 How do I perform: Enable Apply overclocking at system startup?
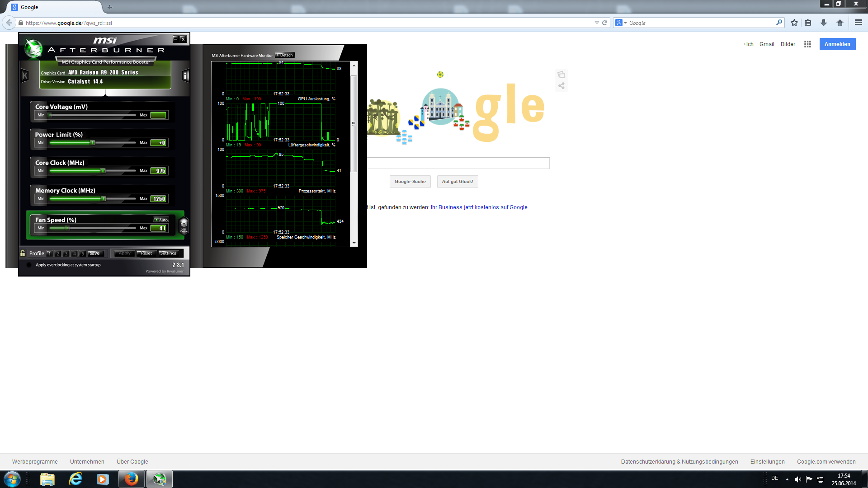click(29, 265)
